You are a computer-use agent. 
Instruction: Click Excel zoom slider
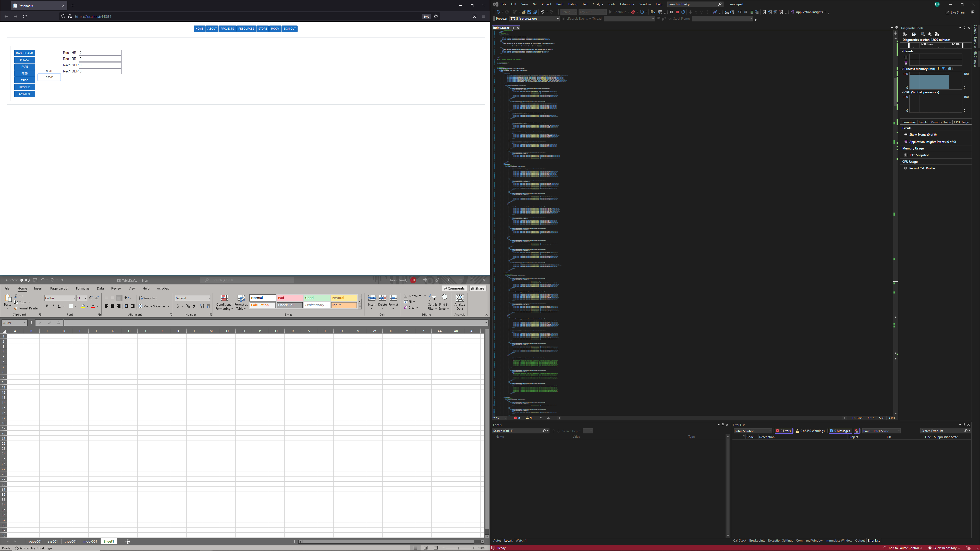[x=458, y=548]
